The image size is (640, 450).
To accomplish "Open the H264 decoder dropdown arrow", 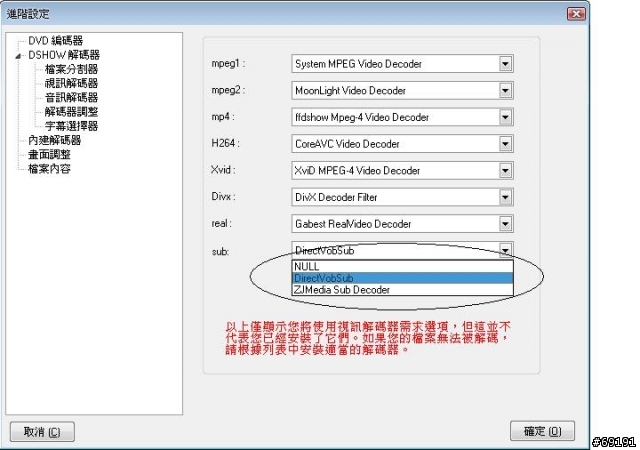I will 505,144.
